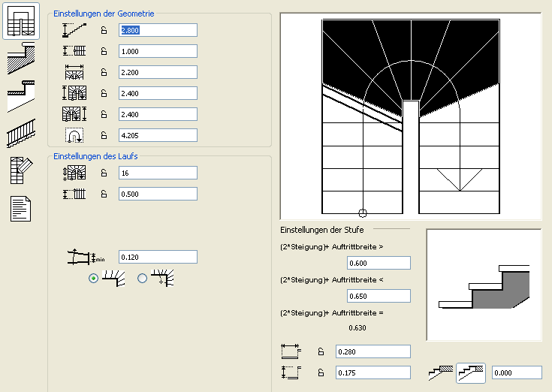552x392 pixels.
Task: Toggle the lock next to 1.000 width
Action: point(104,51)
